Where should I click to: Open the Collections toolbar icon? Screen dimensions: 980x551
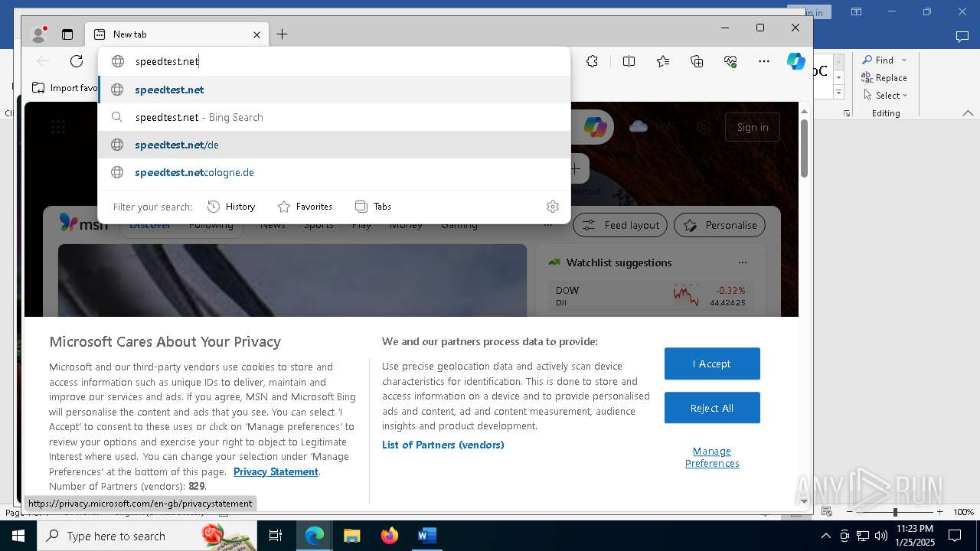(697, 61)
